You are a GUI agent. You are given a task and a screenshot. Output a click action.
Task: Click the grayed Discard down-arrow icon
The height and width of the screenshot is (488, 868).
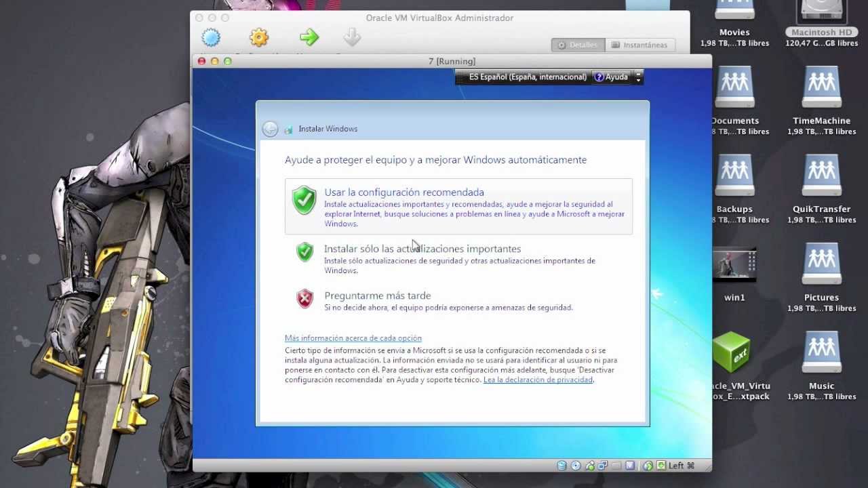pyautogui.click(x=352, y=37)
